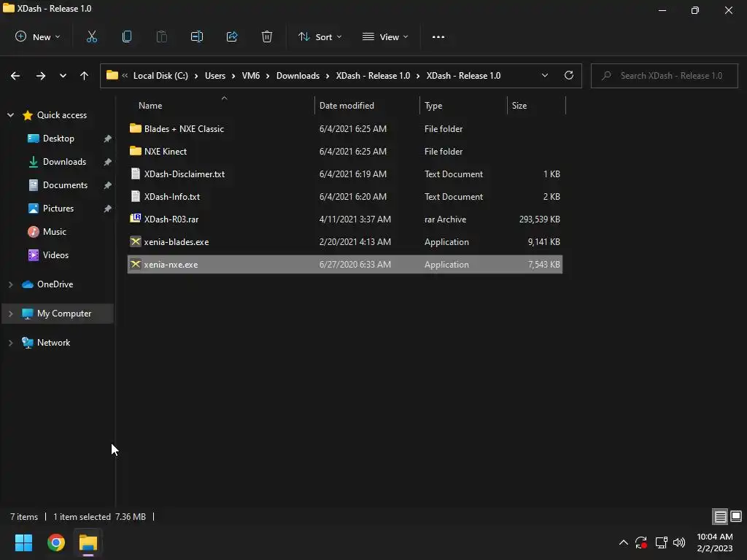
Task: Select the XDash-Disclaimer.txt document icon
Action: point(135,174)
